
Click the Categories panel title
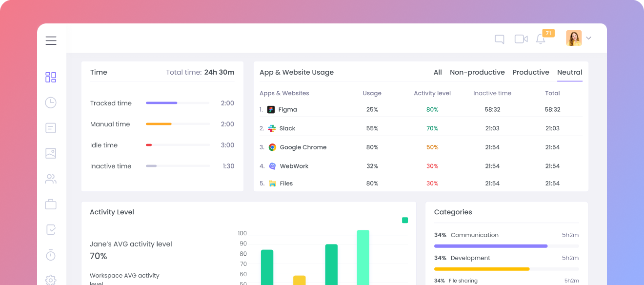pyautogui.click(x=453, y=212)
